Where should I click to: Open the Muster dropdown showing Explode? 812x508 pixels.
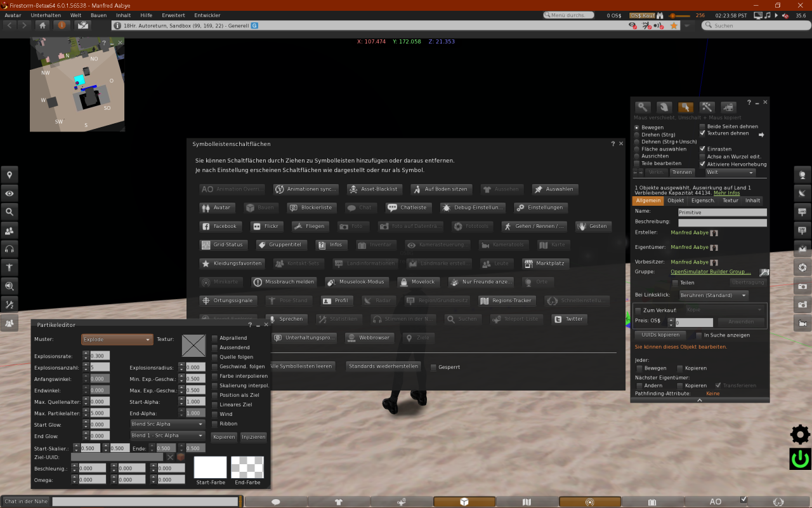point(117,340)
